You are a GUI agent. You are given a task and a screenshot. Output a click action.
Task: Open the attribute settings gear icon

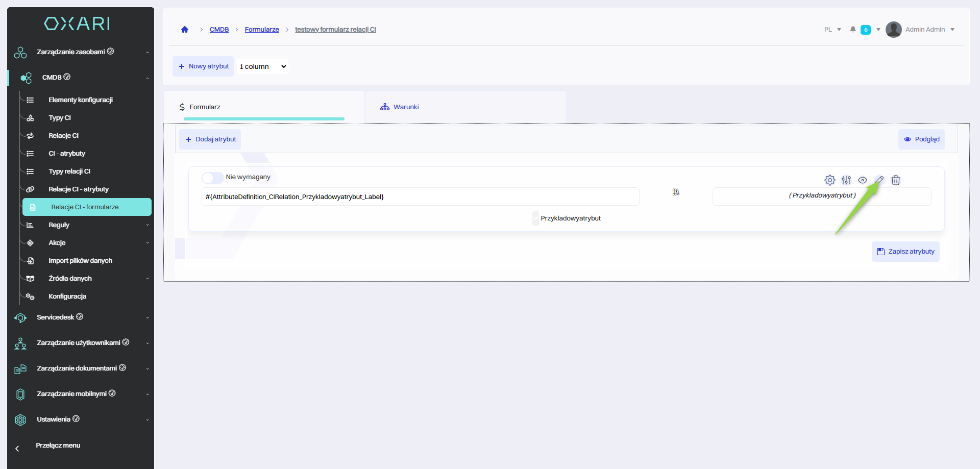pyautogui.click(x=829, y=180)
